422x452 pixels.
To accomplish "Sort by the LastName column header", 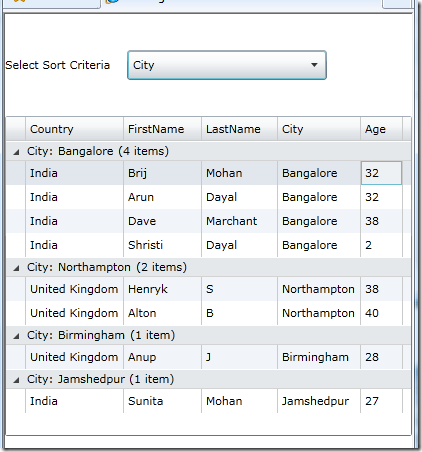I will pyautogui.click(x=239, y=129).
